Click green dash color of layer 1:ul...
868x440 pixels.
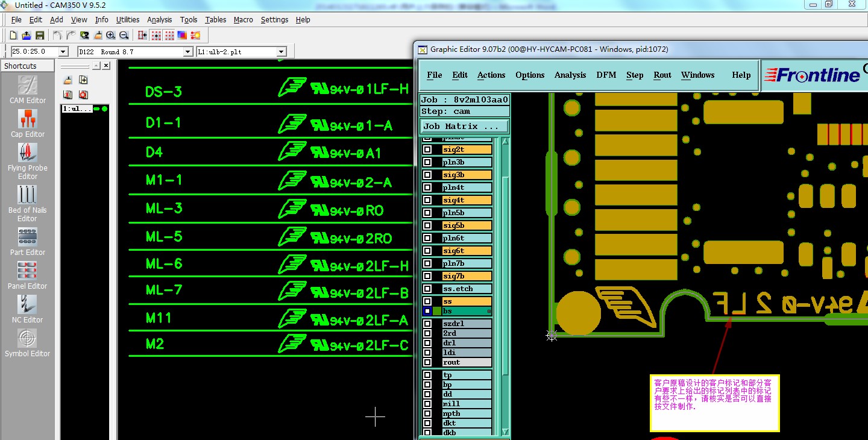click(96, 108)
